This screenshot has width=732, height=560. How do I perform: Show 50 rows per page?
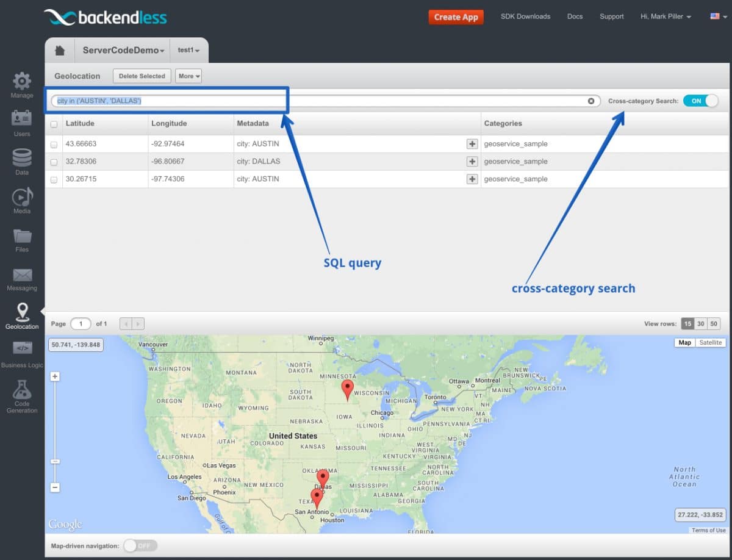[x=714, y=324]
